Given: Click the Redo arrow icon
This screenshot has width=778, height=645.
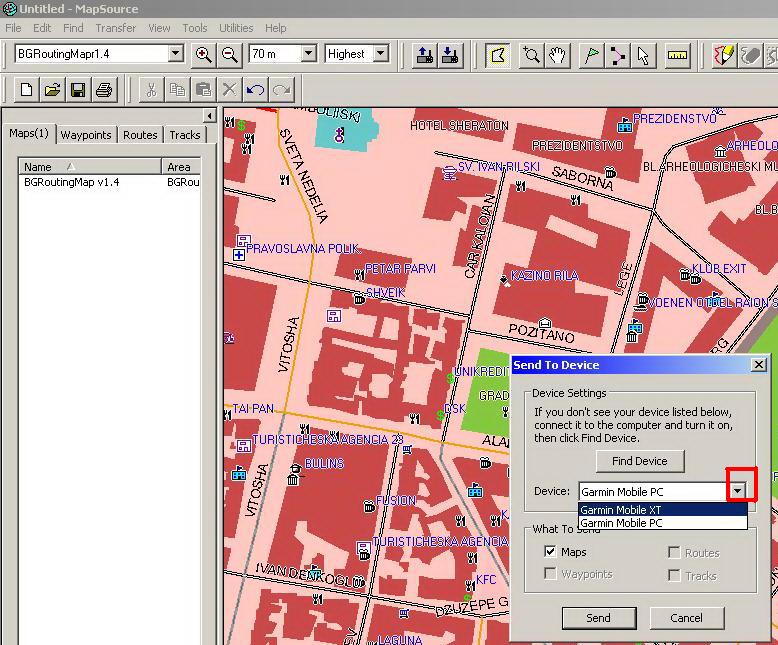Looking at the screenshot, I should [x=281, y=90].
